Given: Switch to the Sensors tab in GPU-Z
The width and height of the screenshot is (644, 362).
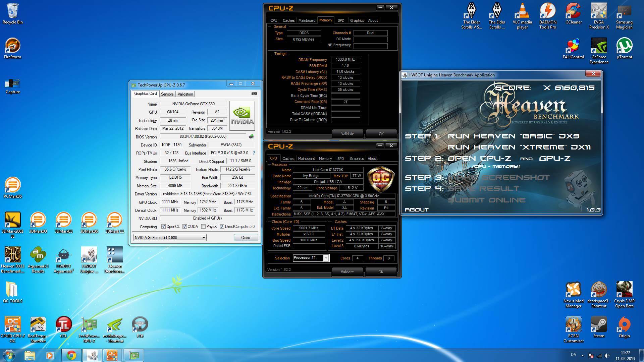Looking at the screenshot, I should pyautogui.click(x=167, y=94).
